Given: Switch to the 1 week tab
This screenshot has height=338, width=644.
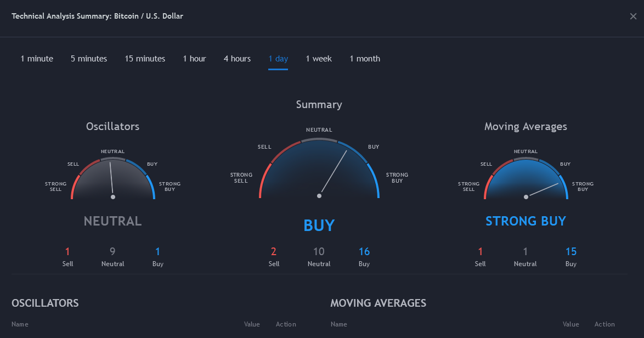Looking at the screenshot, I should pyautogui.click(x=319, y=59).
